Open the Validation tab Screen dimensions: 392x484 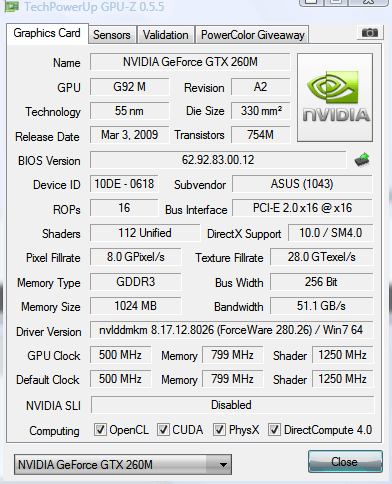coord(166,35)
